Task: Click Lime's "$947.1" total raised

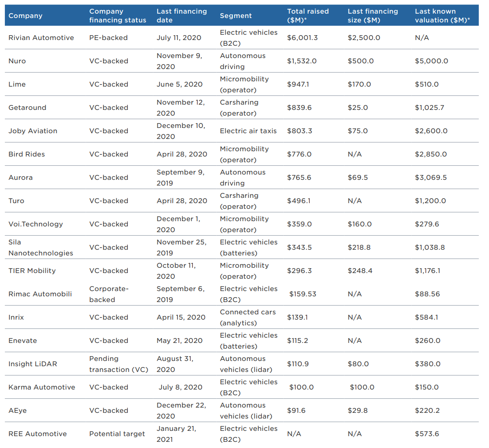Action: (x=298, y=84)
